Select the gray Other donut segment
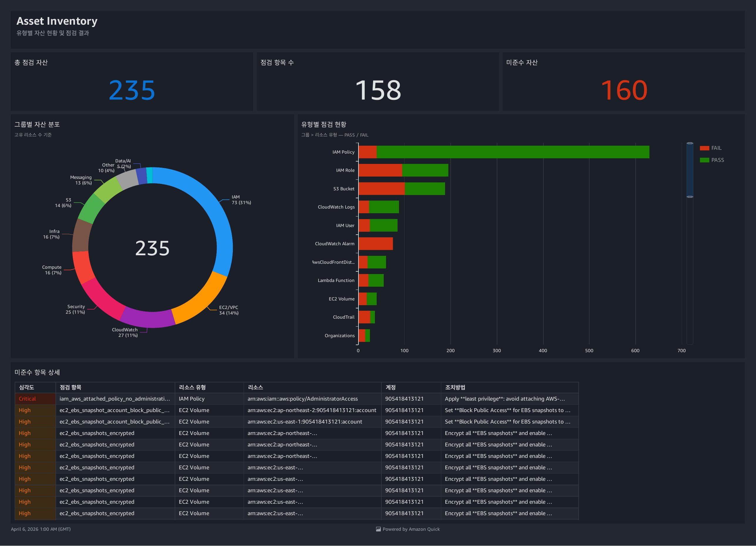The height and width of the screenshot is (546, 756). 127,179
